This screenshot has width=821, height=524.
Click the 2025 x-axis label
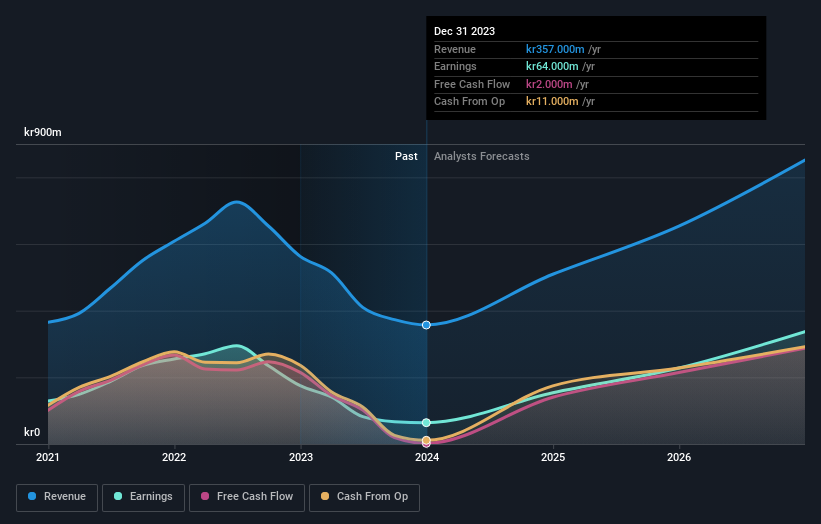(x=553, y=458)
